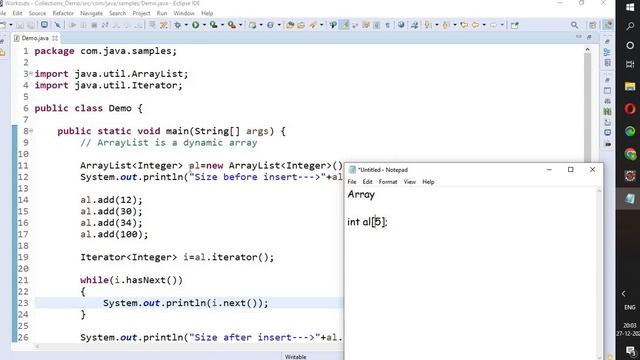Click the editor vertical scrollbar up arrow

point(587,50)
